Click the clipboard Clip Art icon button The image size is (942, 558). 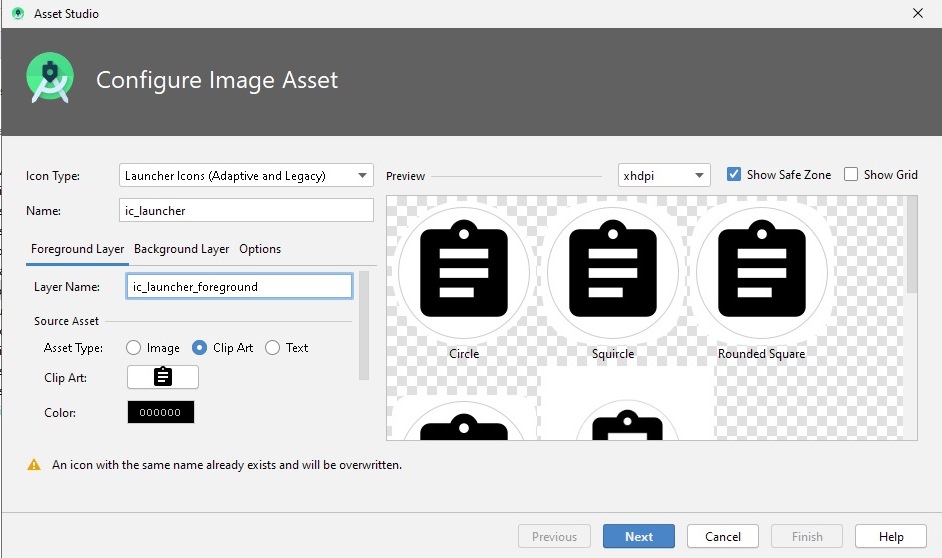click(162, 377)
